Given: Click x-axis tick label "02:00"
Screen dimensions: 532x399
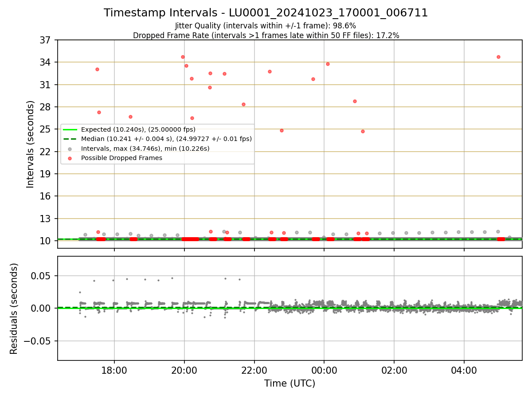Looking at the screenshot, I should pyautogui.click(x=394, y=370).
